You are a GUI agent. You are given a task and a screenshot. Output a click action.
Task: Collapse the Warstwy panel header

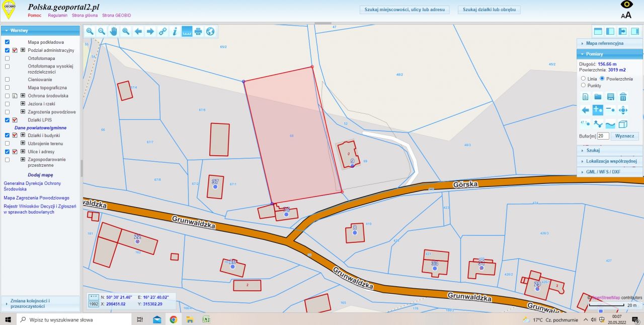[x=40, y=31]
